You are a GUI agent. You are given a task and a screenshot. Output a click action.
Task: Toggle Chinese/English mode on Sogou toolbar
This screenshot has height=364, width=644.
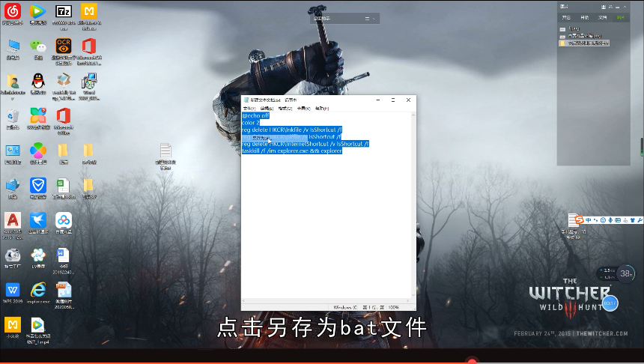point(589,220)
